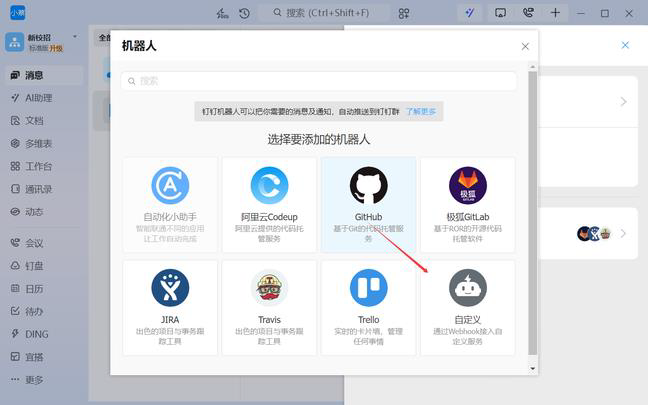Click the global search box in the title bar
Image resolution: width=648 pixels, height=405 pixels.
[324, 13]
